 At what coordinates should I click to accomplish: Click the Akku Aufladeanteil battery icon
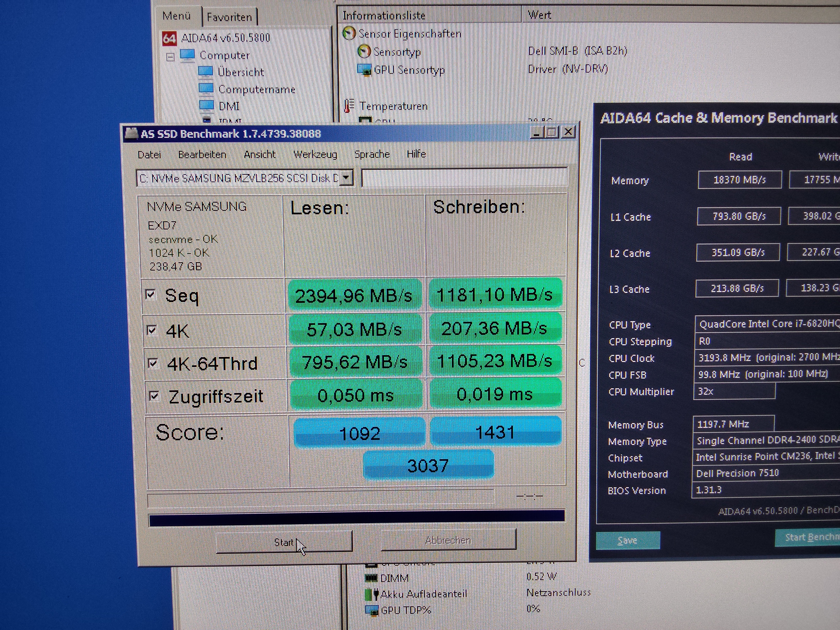(372, 594)
